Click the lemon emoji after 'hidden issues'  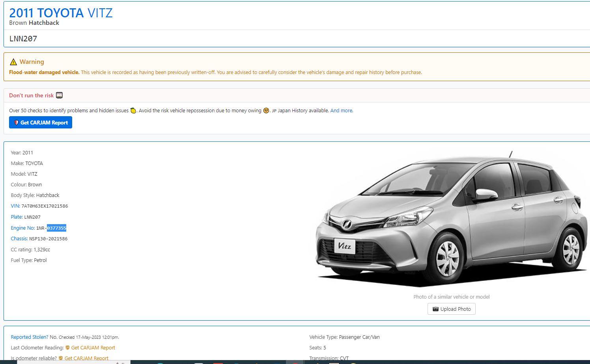coord(133,111)
